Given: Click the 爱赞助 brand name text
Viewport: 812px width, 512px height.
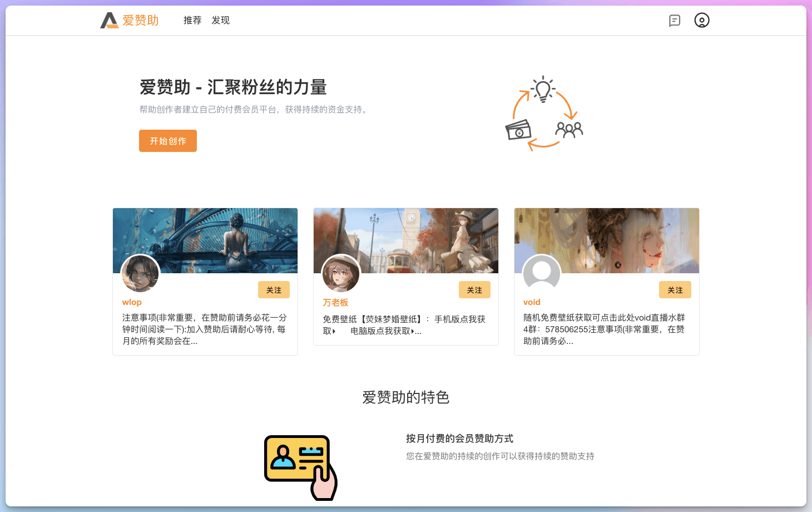Looking at the screenshot, I should coord(141,21).
